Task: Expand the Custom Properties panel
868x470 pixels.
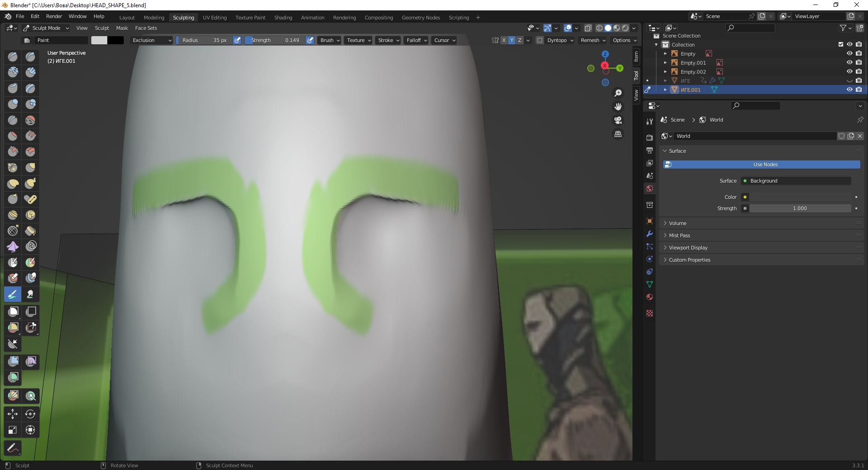Action: (762, 260)
